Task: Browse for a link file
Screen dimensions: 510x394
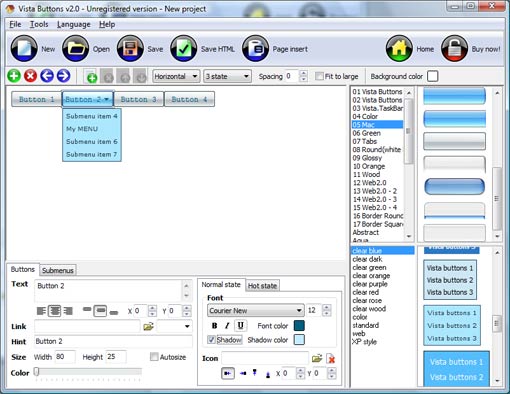Action: (x=148, y=326)
